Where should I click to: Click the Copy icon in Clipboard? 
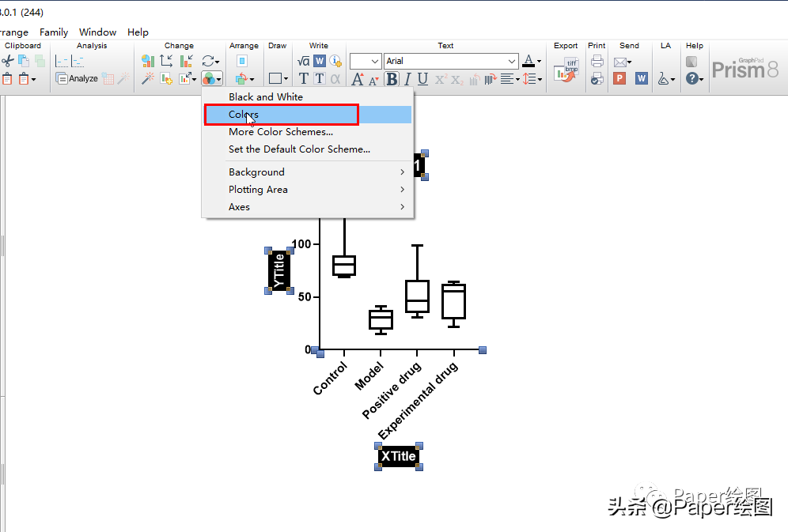23,61
